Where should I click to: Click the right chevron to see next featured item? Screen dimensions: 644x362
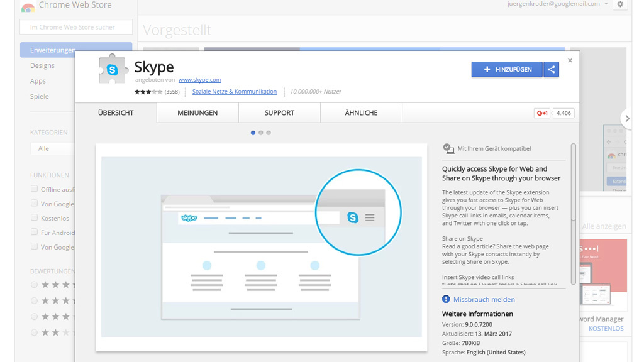pos(627,118)
